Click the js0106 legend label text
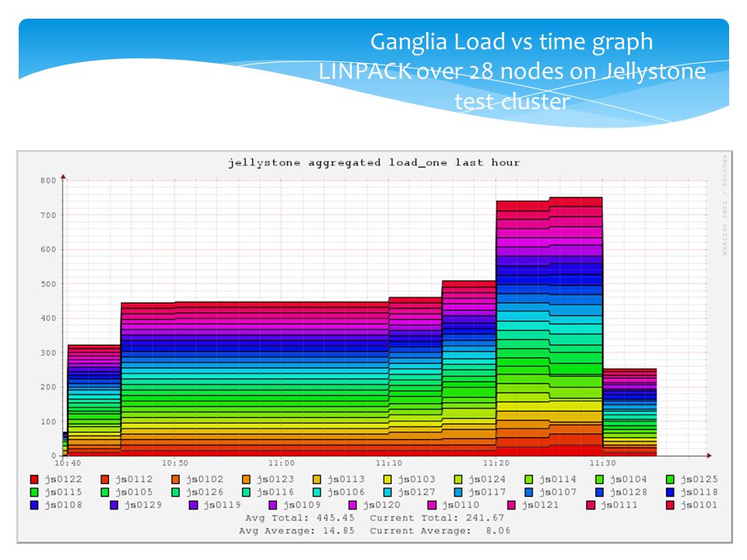 pos(345,492)
